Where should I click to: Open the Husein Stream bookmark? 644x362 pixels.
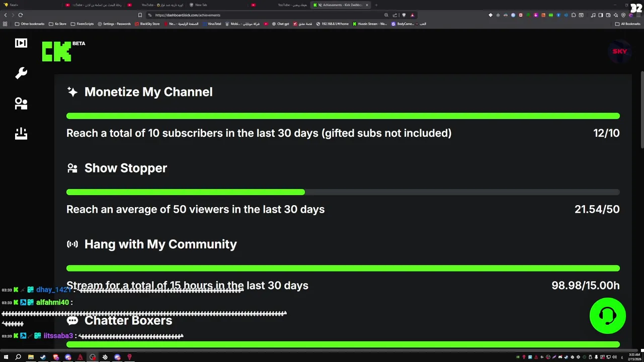(x=370, y=24)
